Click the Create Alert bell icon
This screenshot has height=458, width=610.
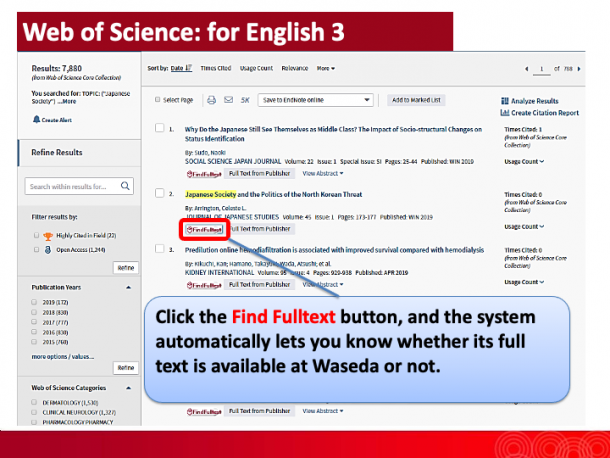tap(36, 119)
